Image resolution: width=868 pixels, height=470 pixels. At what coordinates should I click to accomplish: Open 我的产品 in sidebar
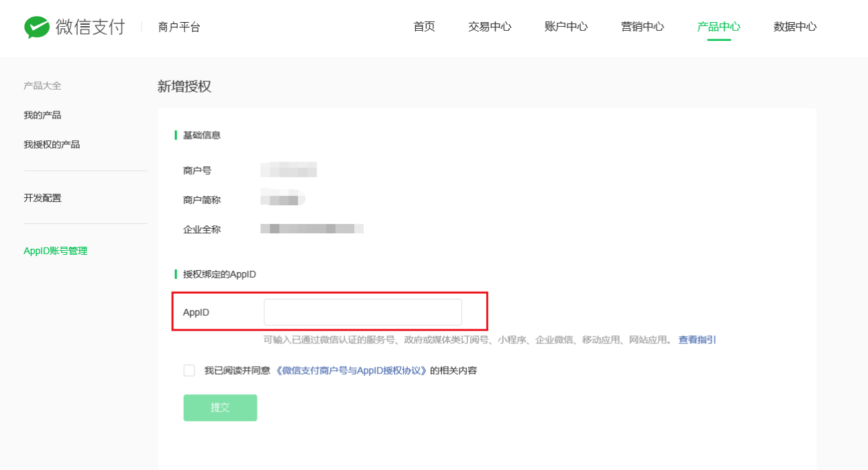tap(42, 115)
